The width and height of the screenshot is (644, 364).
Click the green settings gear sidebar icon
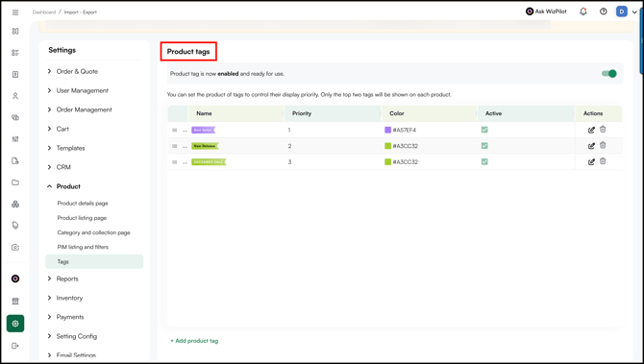(x=15, y=324)
